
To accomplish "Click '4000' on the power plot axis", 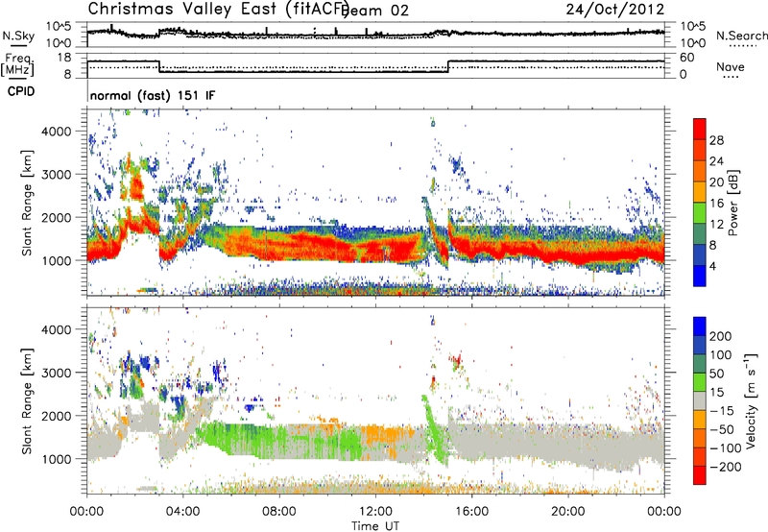I will (x=56, y=132).
